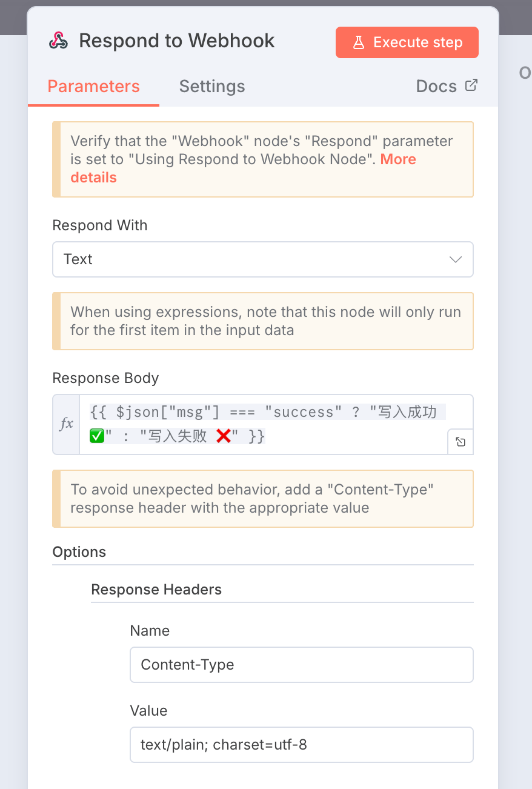Switch to the Parameters tab
Viewport: 532px width, 789px height.
click(x=93, y=87)
